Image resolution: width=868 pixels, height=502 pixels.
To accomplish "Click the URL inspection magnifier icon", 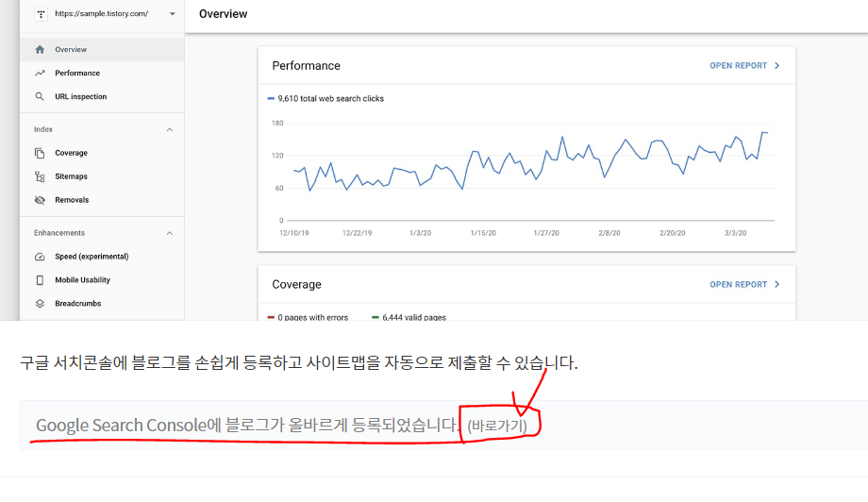I will (40, 97).
